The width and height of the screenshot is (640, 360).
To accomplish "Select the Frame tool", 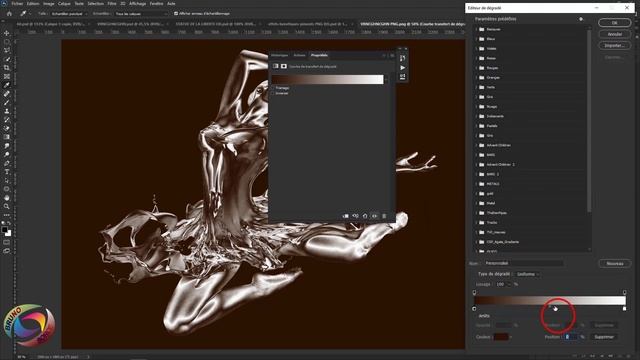I will tap(7, 76).
